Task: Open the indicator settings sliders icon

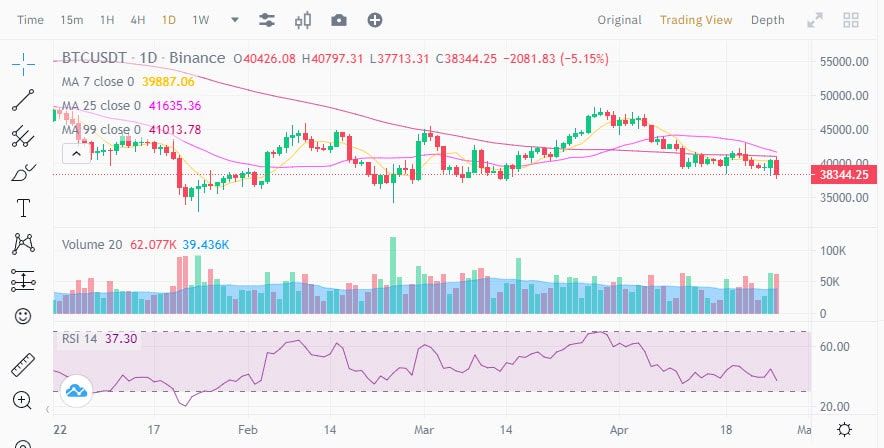Action: coord(267,20)
